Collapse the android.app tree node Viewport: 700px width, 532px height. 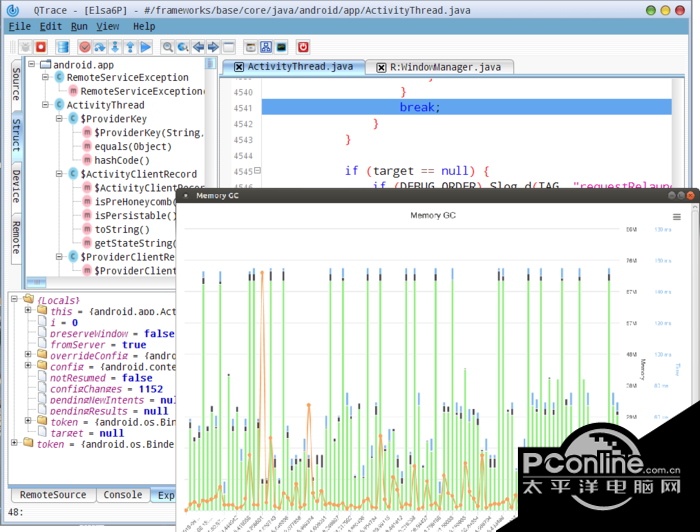click(32, 64)
